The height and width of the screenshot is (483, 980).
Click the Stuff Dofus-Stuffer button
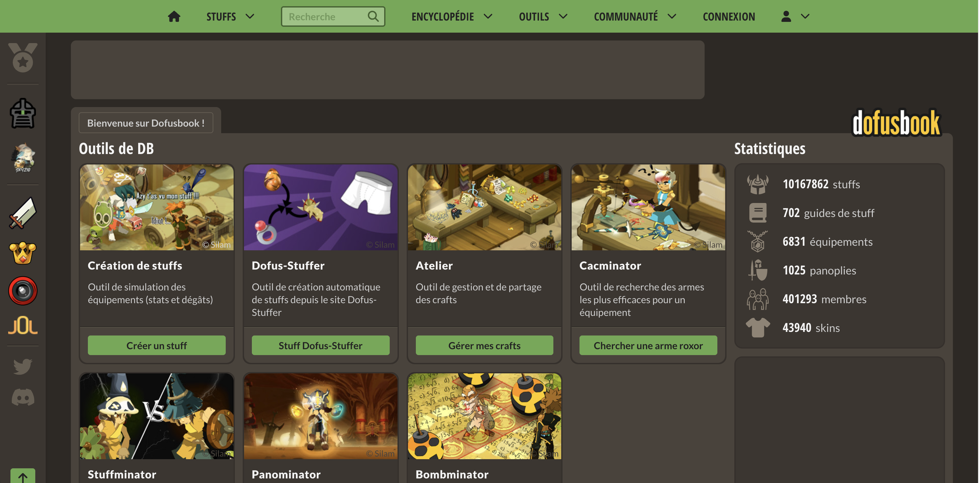pos(320,345)
